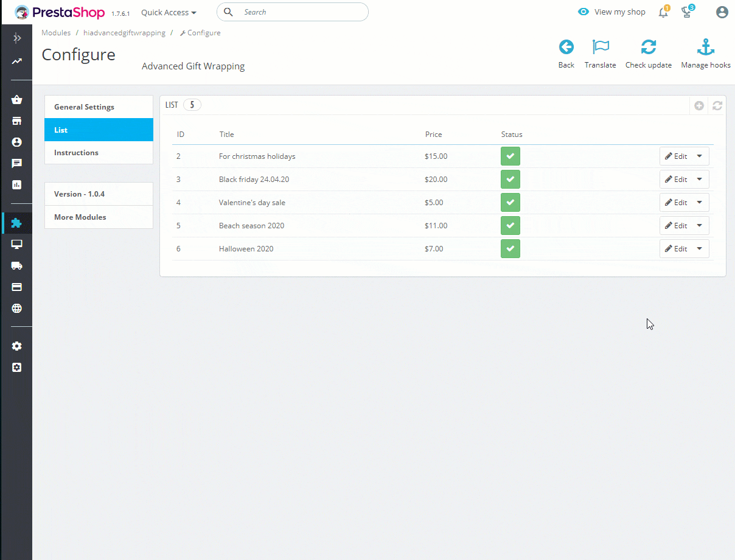Open the Shipping truck icon in sidebar
This screenshot has width=735, height=560.
pos(17,265)
